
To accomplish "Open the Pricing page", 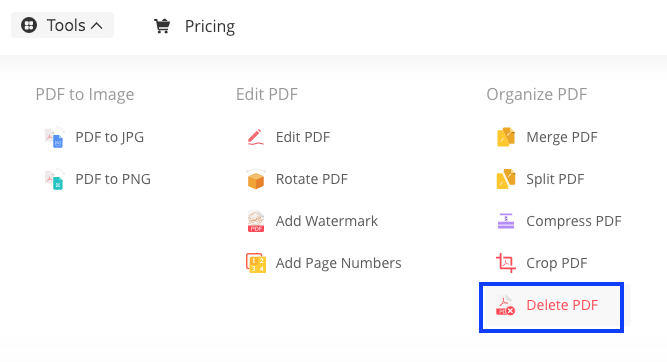I will [x=209, y=26].
